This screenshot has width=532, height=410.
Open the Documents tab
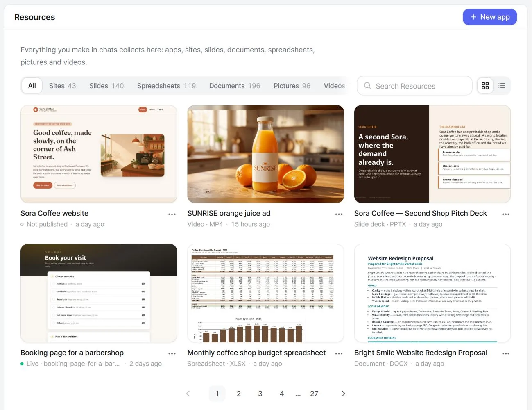point(235,86)
